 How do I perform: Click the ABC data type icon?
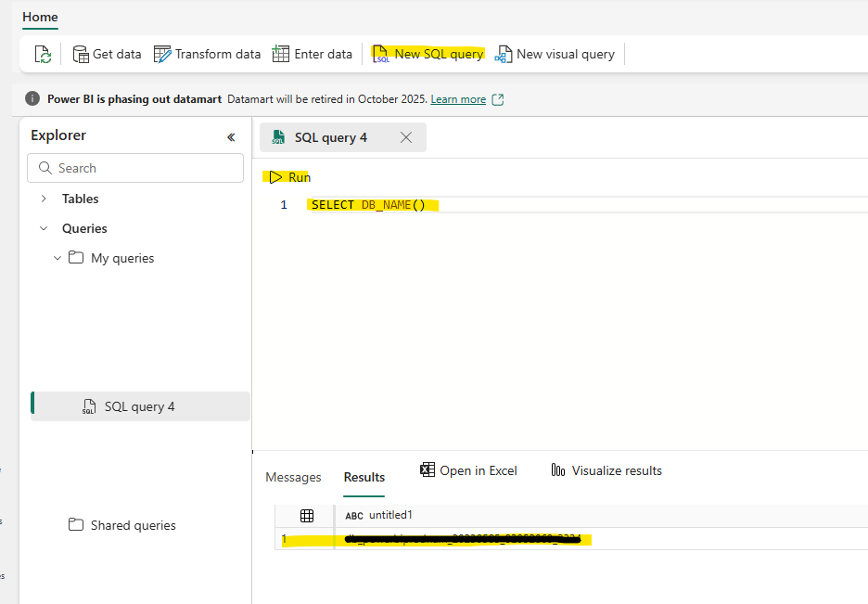pyautogui.click(x=353, y=516)
